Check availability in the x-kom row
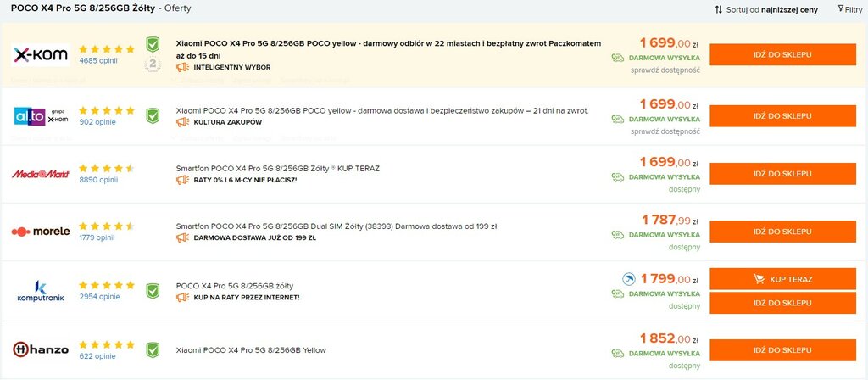 coord(665,70)
